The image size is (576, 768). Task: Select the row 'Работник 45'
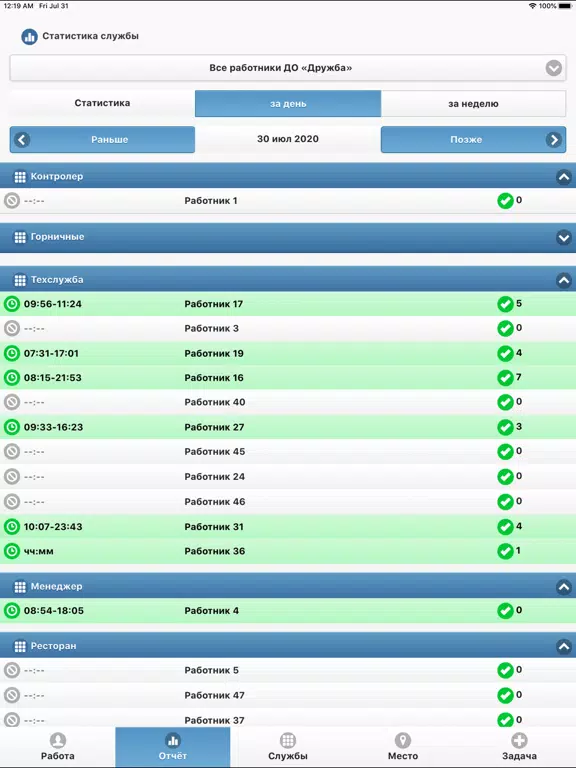pos(288,452)
